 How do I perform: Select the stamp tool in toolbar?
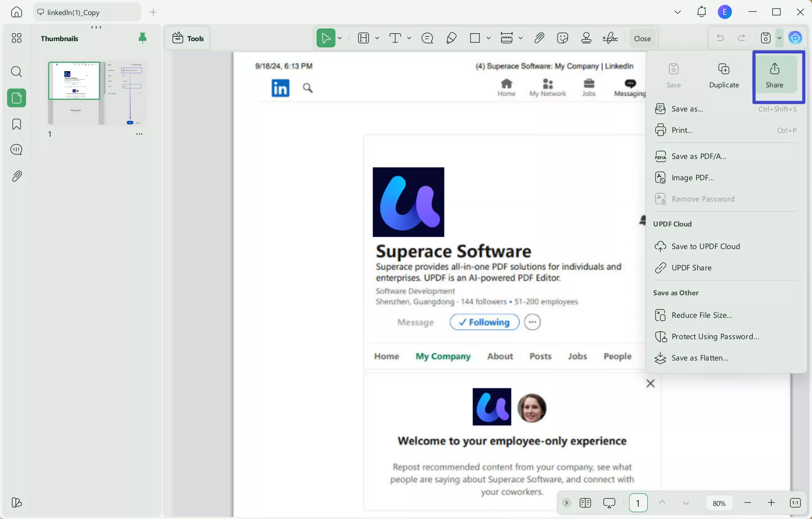tap(586, 38)
